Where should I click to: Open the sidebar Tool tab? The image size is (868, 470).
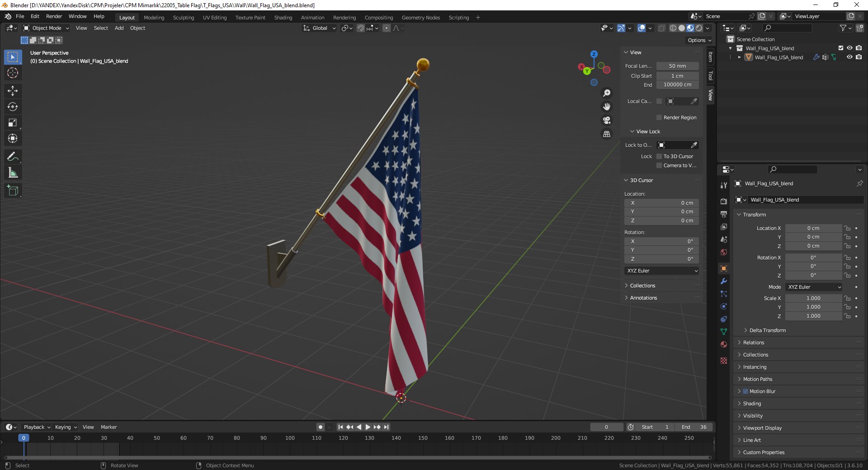pyautogui.click(x=710, y=75)
